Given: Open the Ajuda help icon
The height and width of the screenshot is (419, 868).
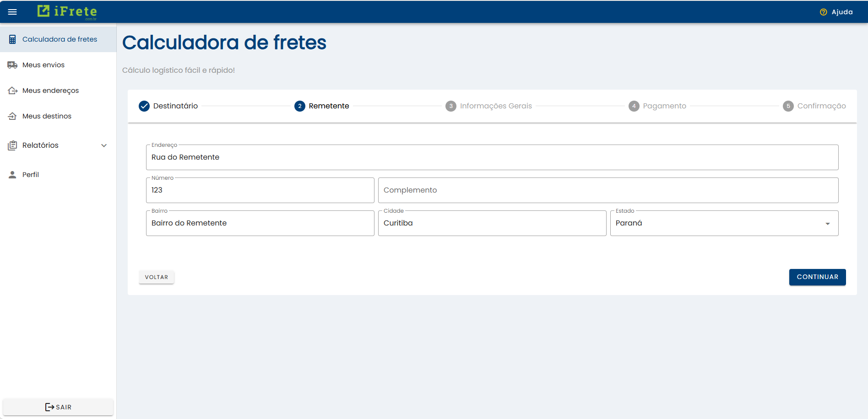Looking at the screenshot, I should point(823,12).
